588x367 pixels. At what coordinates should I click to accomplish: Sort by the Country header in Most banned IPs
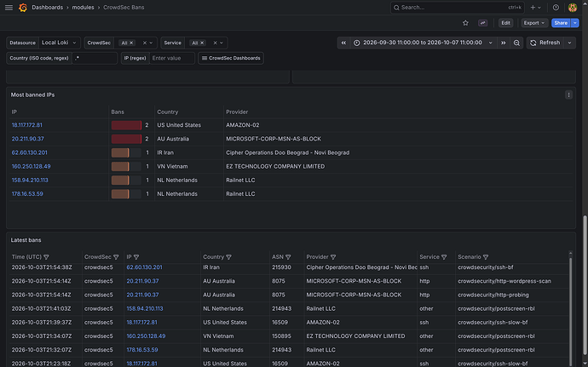[168, 112]
